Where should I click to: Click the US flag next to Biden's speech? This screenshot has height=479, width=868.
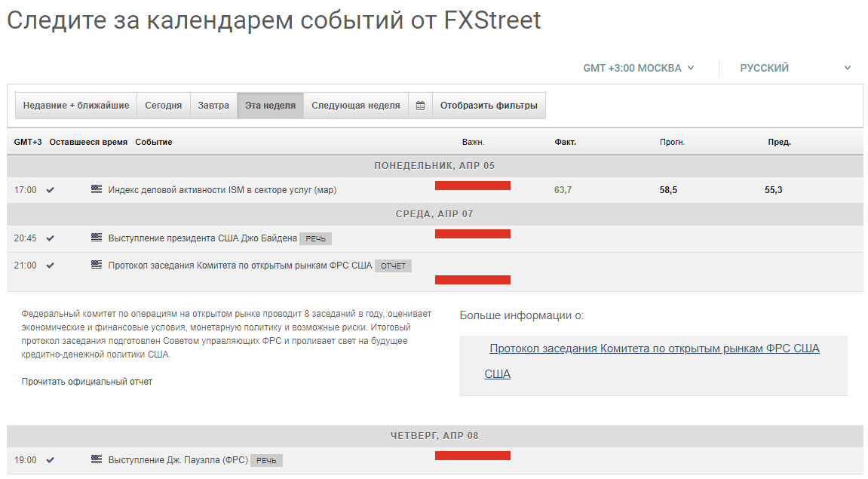point(97,238)
